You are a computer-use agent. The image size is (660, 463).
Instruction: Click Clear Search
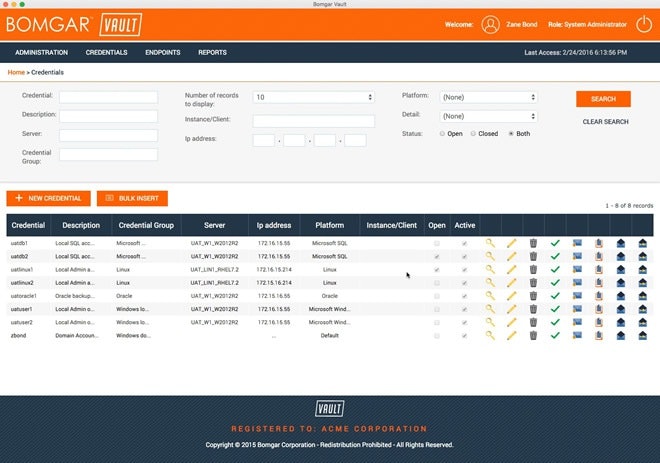pyautogui.click(x=605, y=122)
